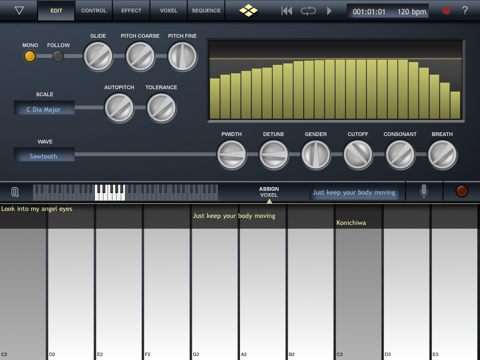
Task: Toggle the MONO switch
Action: pos(30,56)
